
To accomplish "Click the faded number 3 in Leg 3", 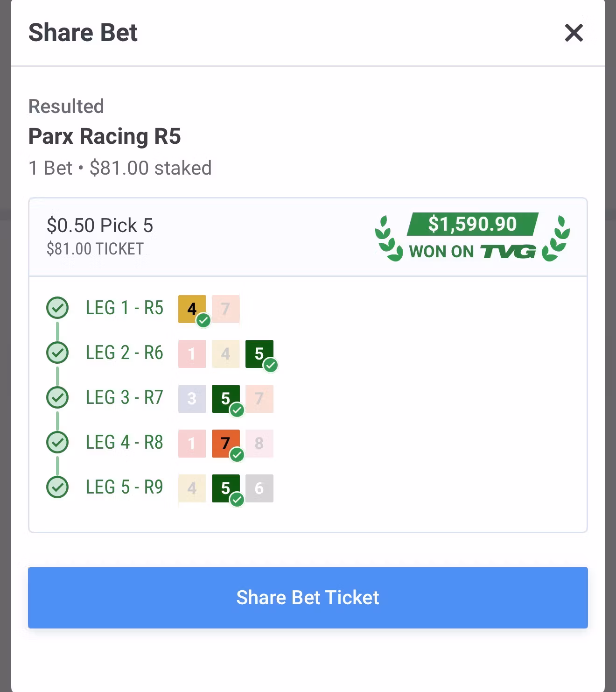I will point(192,398).
